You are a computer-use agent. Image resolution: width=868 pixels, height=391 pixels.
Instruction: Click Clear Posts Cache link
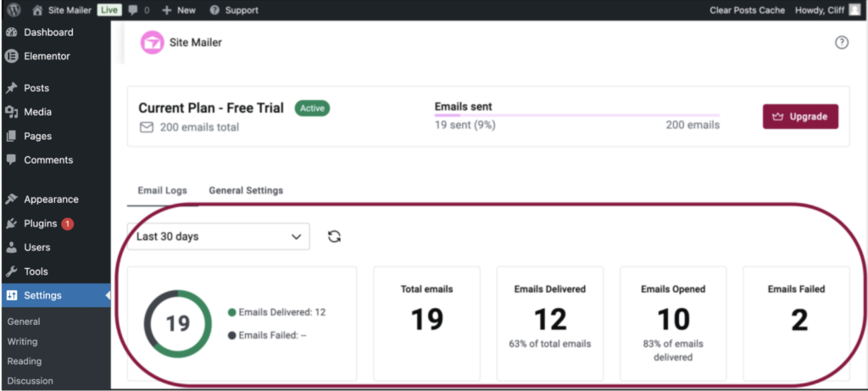click(747, 10)
